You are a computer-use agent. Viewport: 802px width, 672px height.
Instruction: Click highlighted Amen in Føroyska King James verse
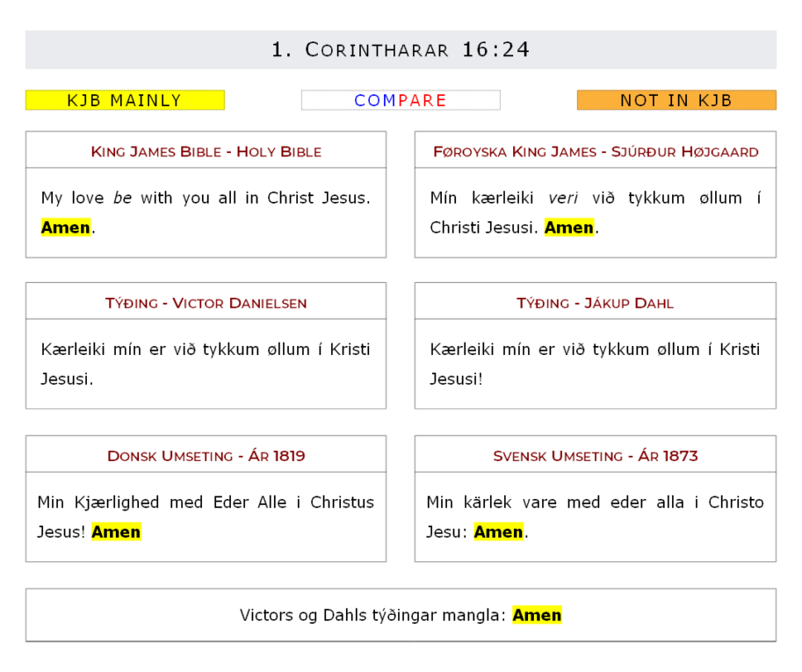[x=569, y=228]
